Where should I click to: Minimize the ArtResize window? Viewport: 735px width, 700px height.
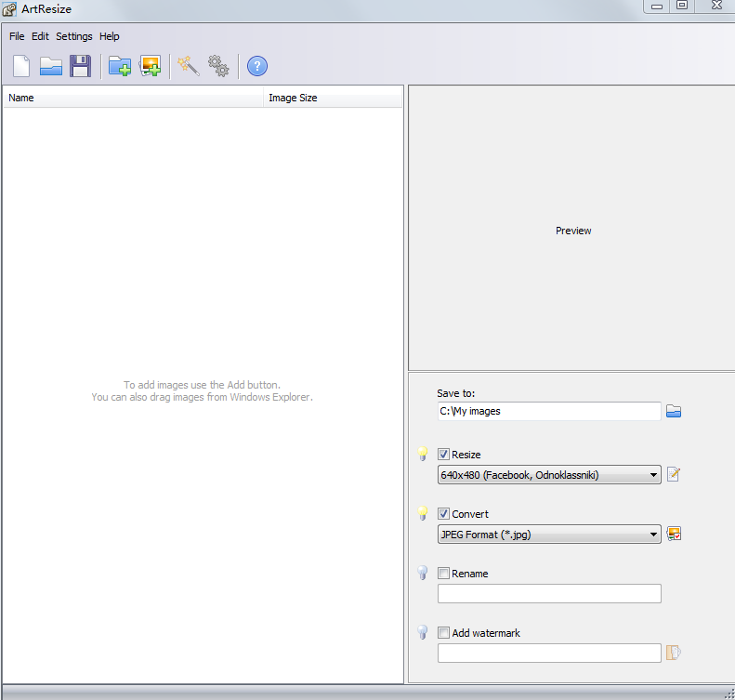pyautogui.click(x=657, y=7)
